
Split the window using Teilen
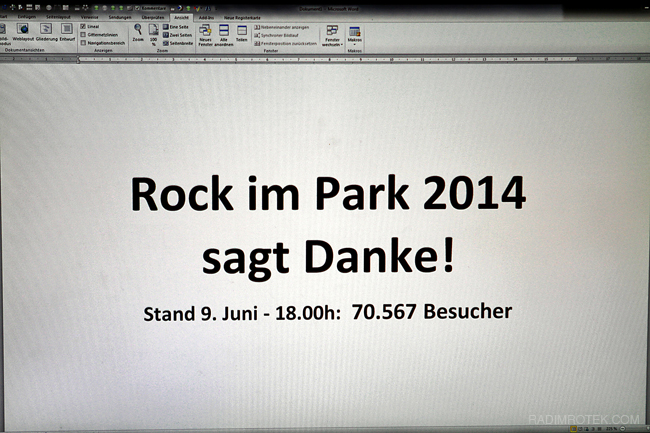pyautogui.click(x=242, y=34)
